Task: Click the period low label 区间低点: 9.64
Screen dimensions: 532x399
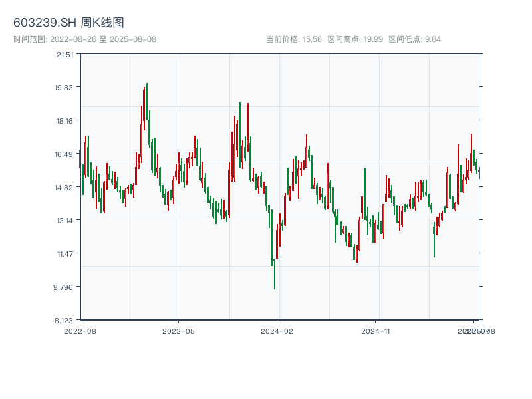Action: [x=414, y=39]
